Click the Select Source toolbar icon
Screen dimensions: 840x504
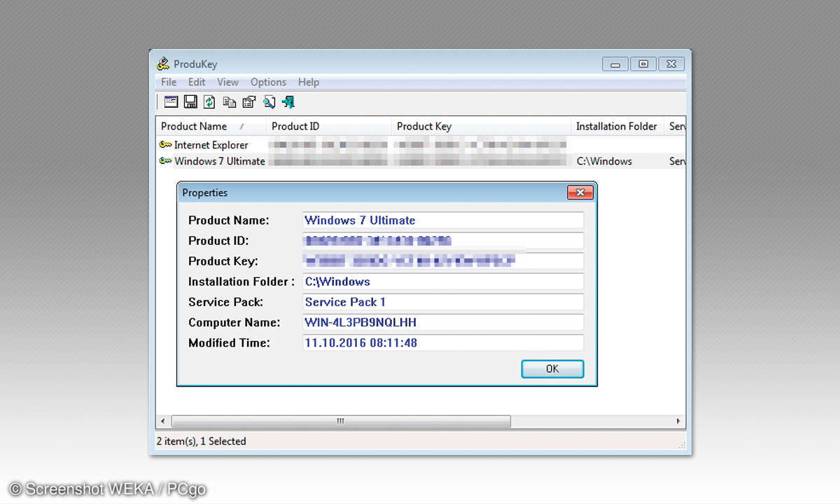[171, 102]
